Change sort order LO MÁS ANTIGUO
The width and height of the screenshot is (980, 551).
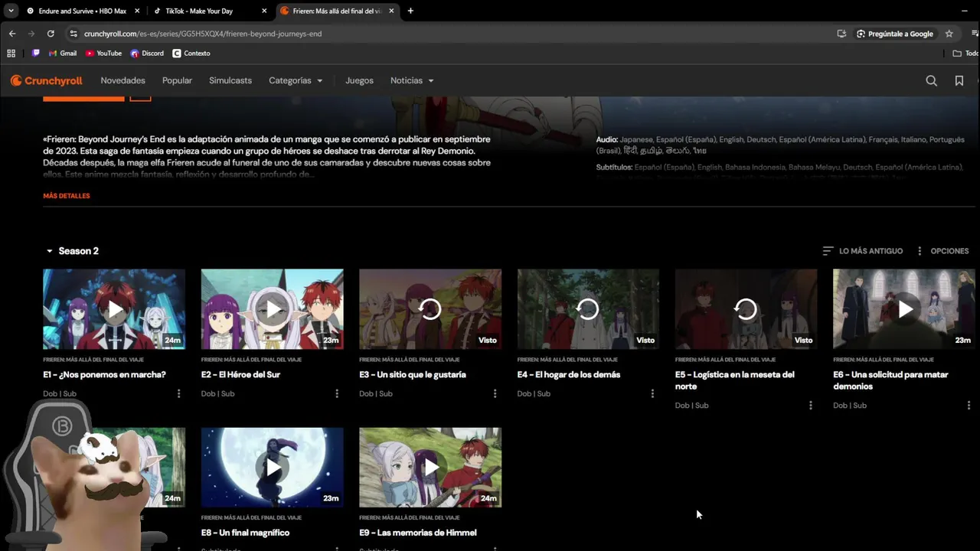pos(863,251)
